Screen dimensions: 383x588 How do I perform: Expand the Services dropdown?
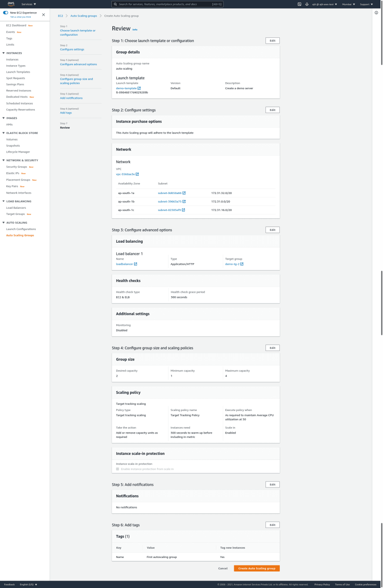pos(29,4)
